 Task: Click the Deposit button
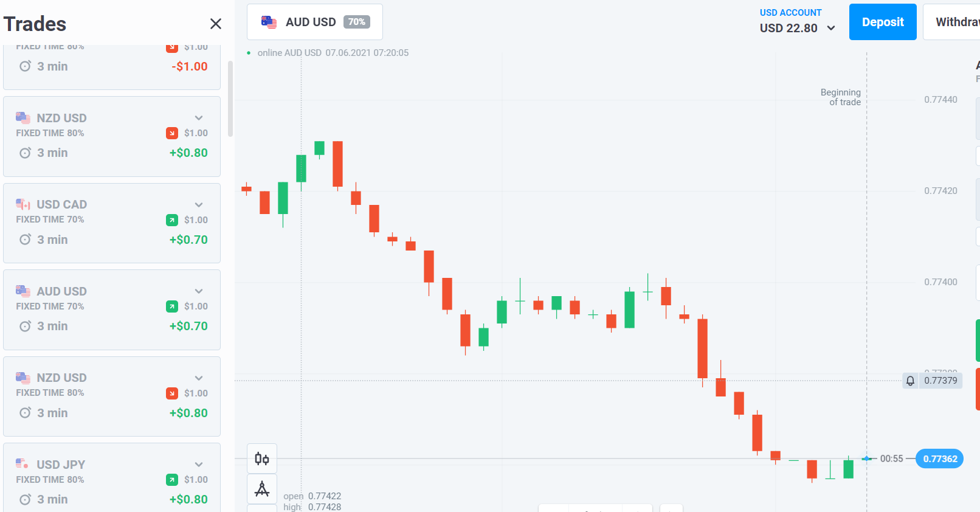[x=883, y=22]
